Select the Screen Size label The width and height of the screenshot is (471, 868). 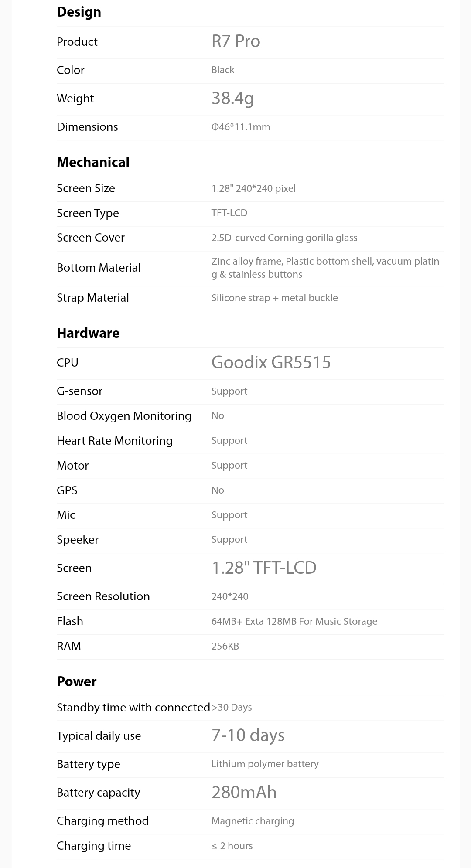click(86, 188)
